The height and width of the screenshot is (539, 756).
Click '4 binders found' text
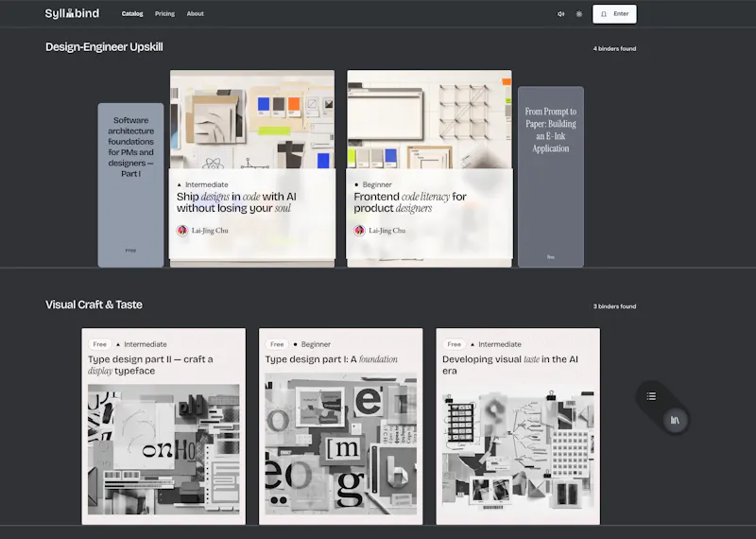615,49
